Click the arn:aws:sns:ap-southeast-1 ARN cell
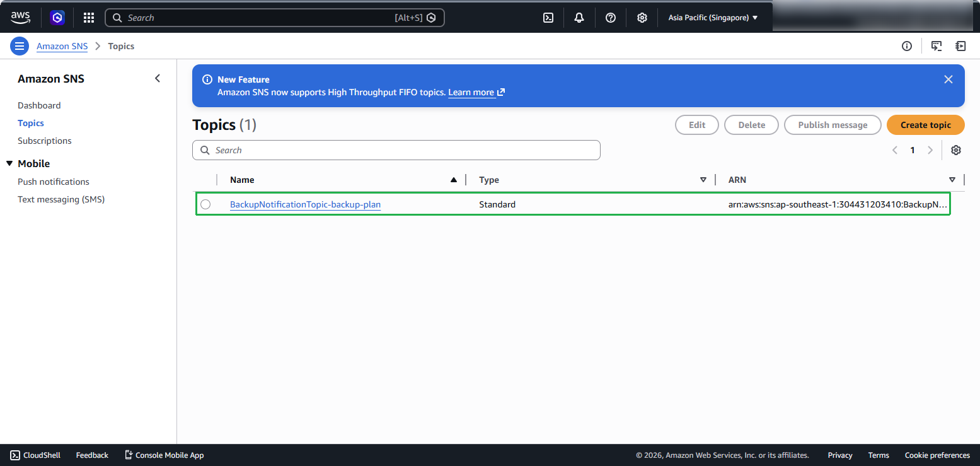This screenshot has height=466, width=980. pyautogui.click(x=838, y=204)
